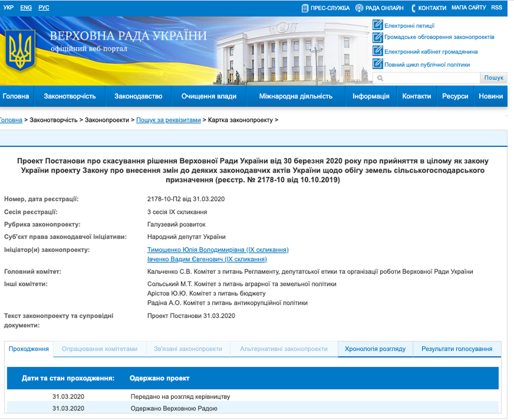Click the Пошук search button
The image size is (514, 420).
pyautogui.click(x=494, y=78)
